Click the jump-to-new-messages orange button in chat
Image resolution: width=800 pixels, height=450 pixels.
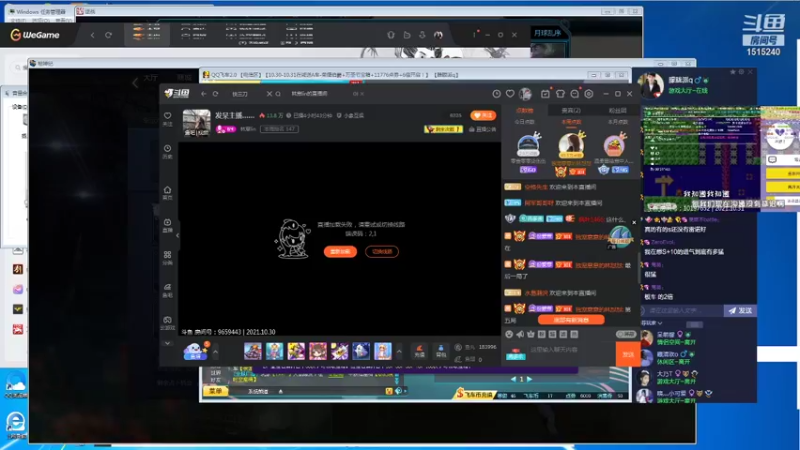coord(571,320)
